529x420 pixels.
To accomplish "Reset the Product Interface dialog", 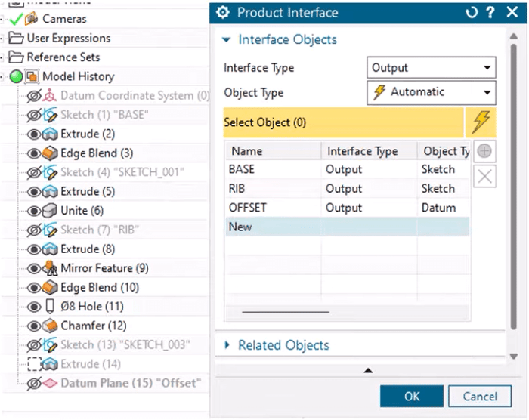I will point(472,13).
